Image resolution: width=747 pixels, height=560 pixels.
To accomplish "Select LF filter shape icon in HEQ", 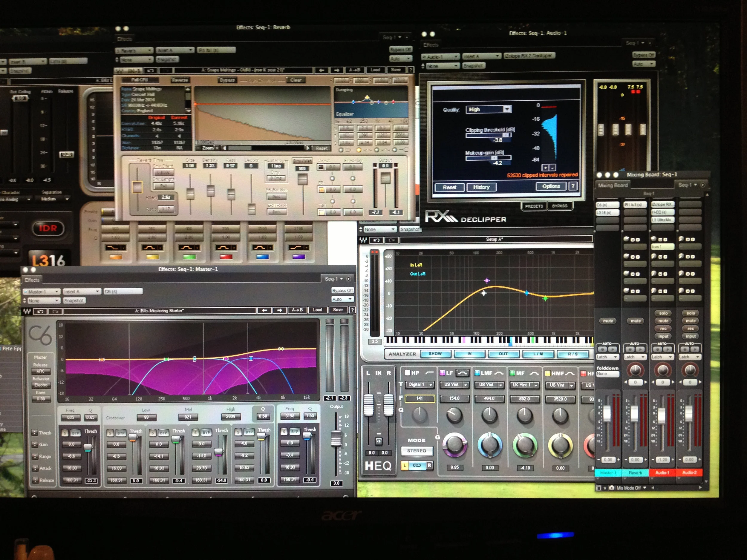I will [x=462, y=373].
